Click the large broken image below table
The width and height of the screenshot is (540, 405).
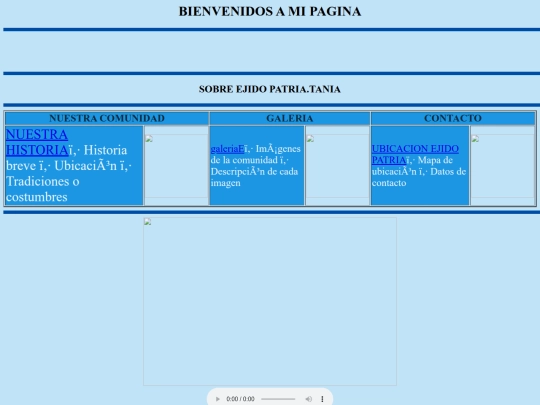click(x=270, y=301)
